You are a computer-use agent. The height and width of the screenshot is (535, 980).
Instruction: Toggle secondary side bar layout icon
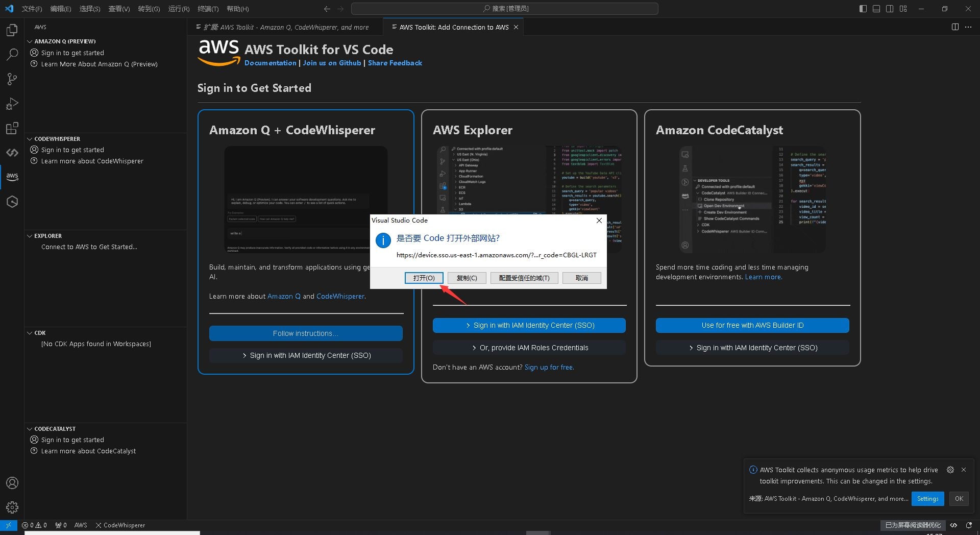click(x=890, y=9)
